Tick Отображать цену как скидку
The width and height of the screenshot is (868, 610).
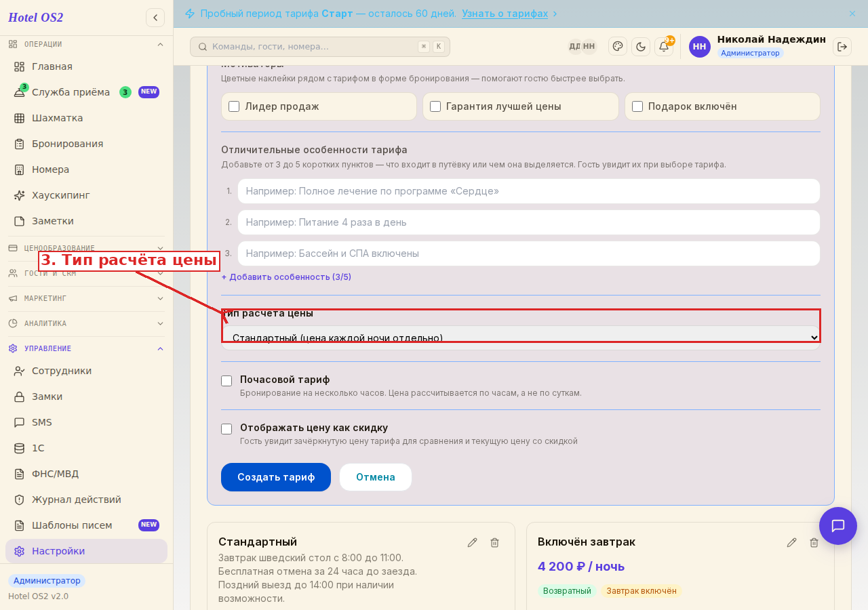tap(226, 429)
